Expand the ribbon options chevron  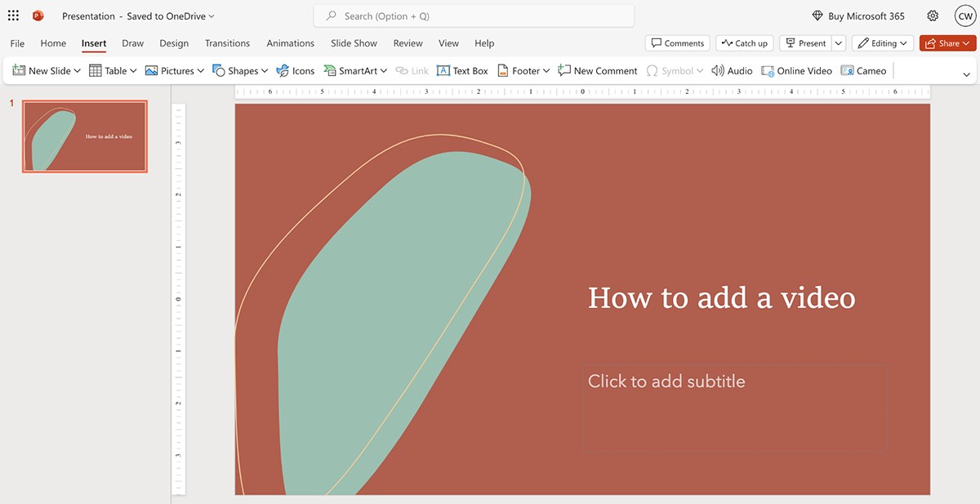coord(967,74)
